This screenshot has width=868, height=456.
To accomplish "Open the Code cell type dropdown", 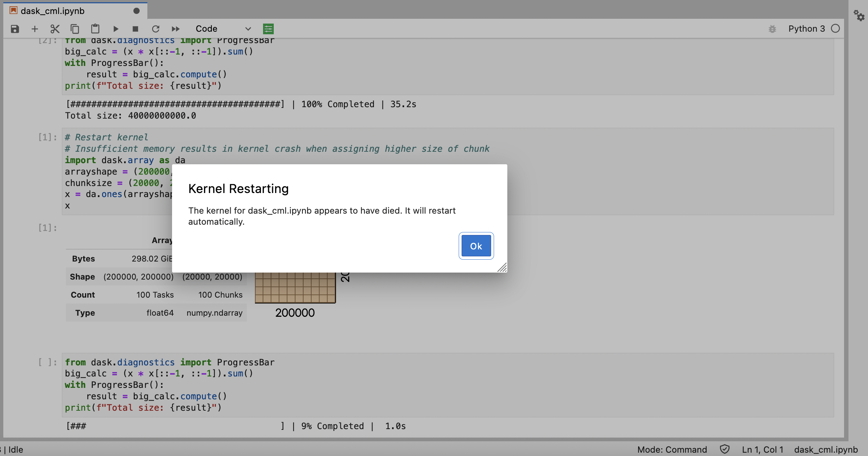I will click(223, 29).
